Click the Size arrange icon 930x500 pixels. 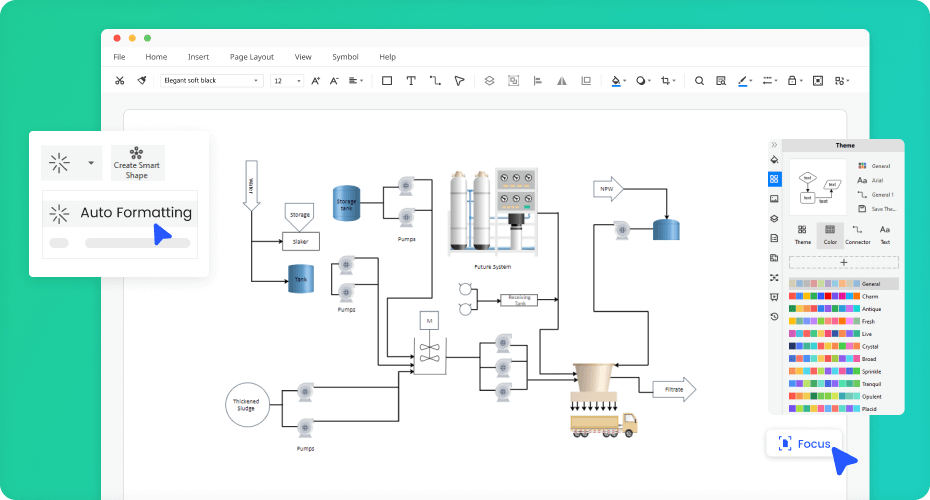coord(586,81)
